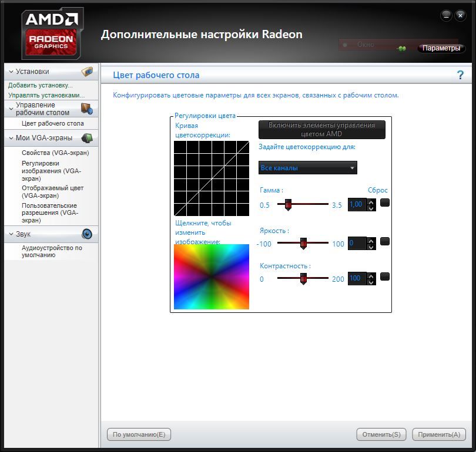The height and width of the screenshot is (452, 476).
Task: Click the По умолчанию(E) button
Action: [x=139, y=434]
